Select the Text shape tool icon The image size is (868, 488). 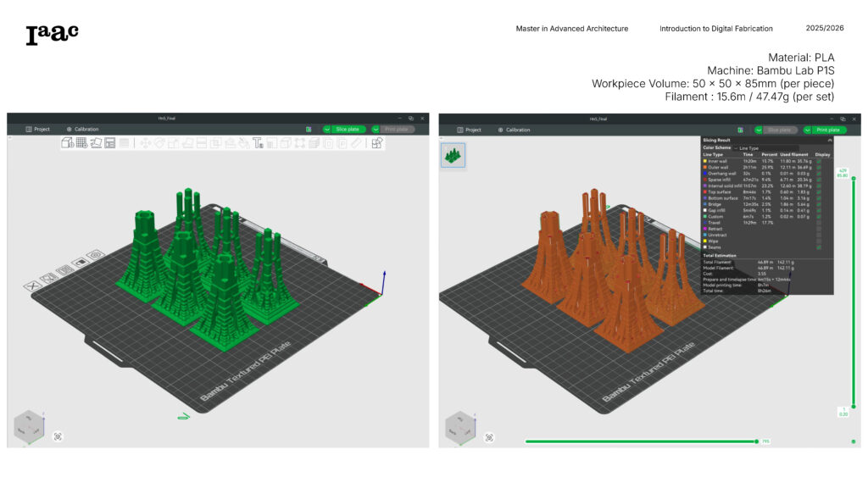coord(258,143)
